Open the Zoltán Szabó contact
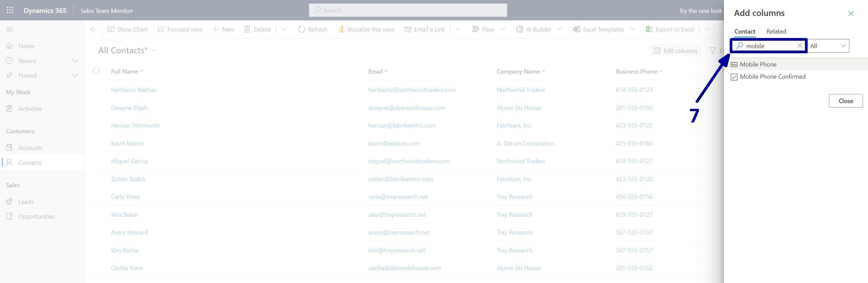Screen dimensions: 868x283 [x=128, y=179]
